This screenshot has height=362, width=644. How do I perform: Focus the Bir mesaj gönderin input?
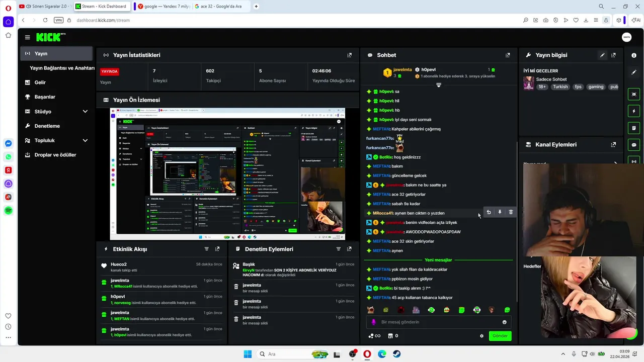(438, 322)
